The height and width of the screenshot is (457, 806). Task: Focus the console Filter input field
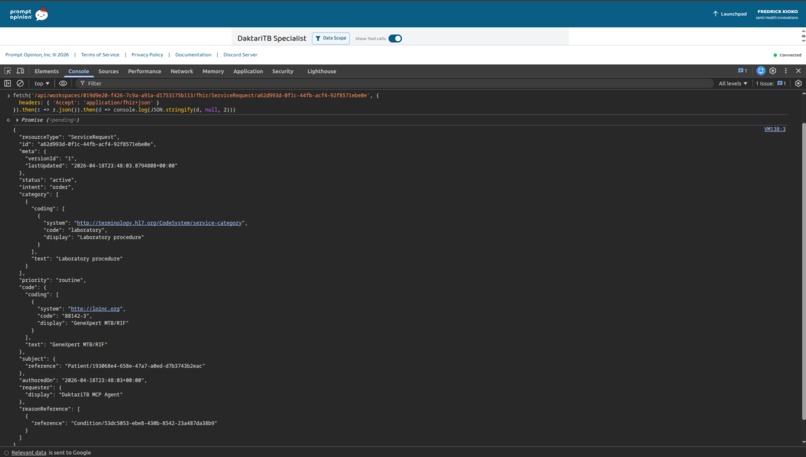click(x=393, y=83)
